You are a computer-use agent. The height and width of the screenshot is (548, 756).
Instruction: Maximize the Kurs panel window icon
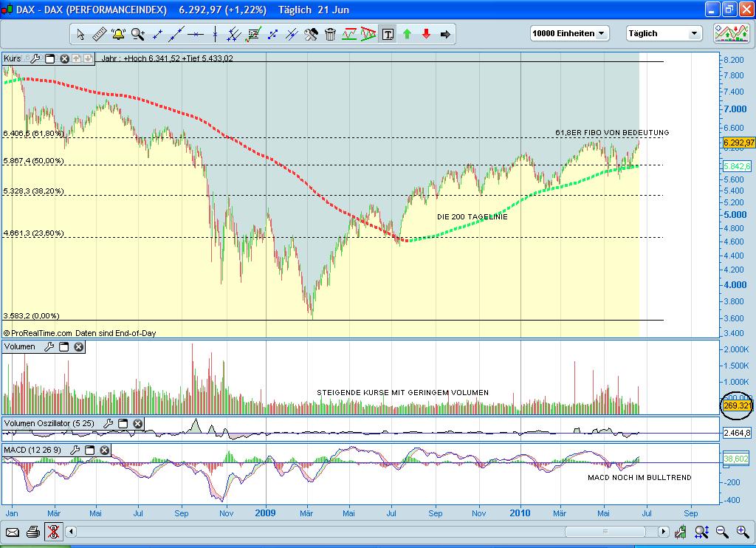49,59
